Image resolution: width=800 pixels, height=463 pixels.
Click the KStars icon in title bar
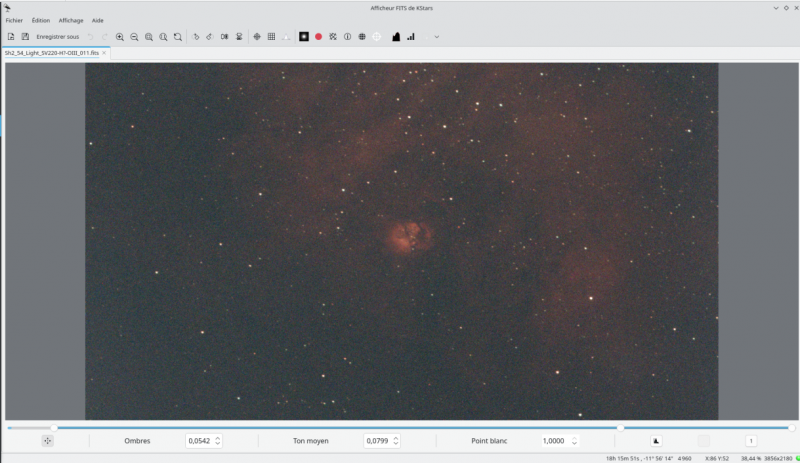tap(7, 8)
